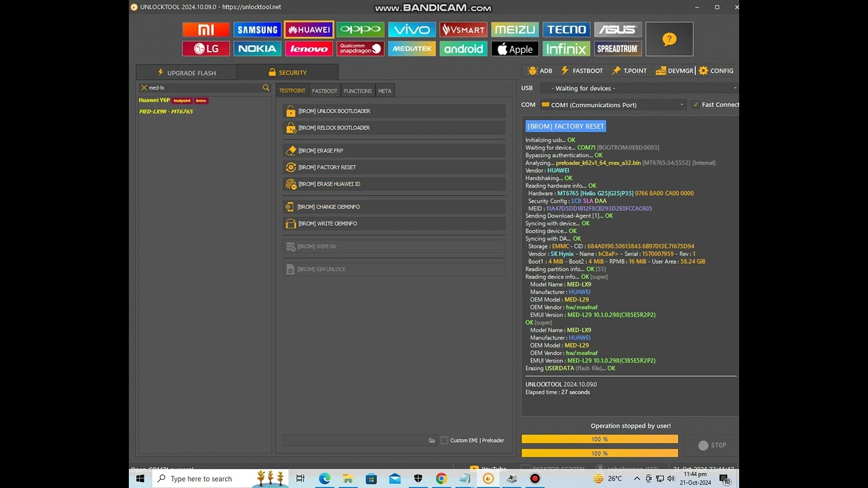
Task: Open the DEVMGR device manager
Action: click(675, 70)
